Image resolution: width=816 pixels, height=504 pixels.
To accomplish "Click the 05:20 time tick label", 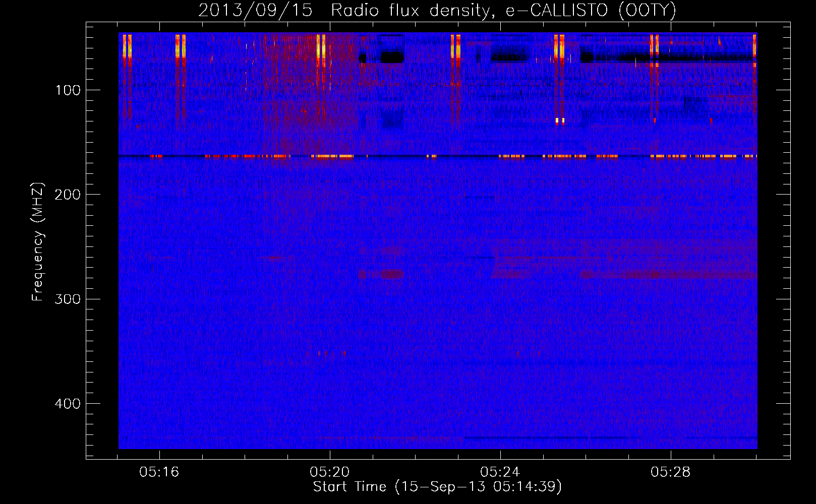I will [330, 472].
